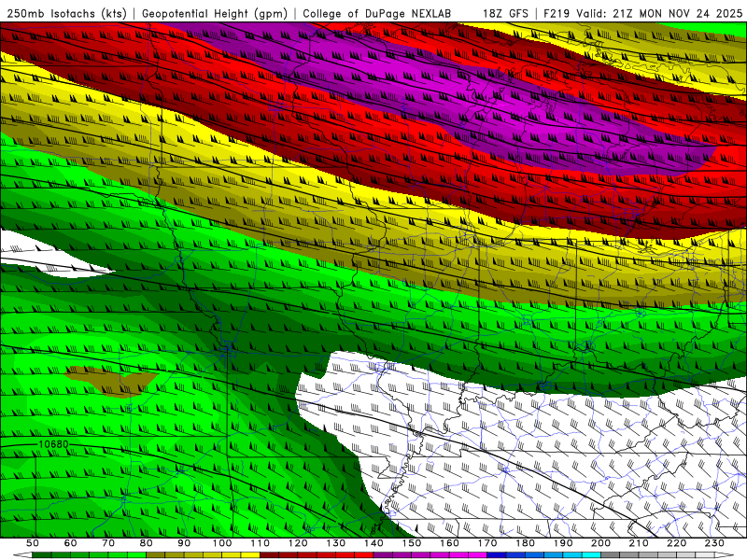Click the 180 value on the color scale
The width and height of the screenshot is (747, 560).
[525, 543]
